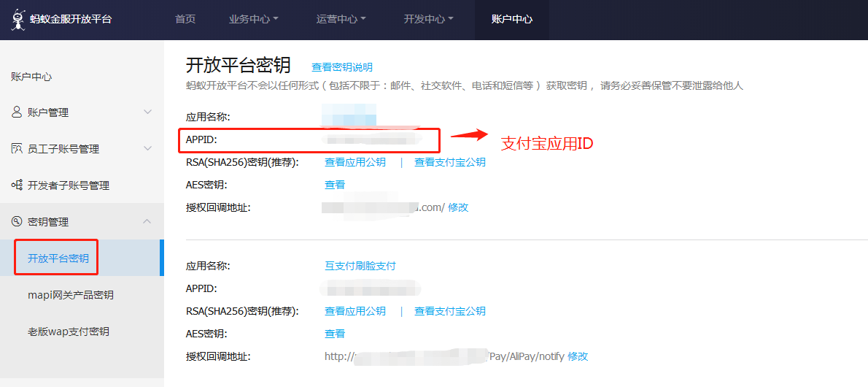The image size is (868, 387).
Task: Click 查看应用公钥 for 互支付刷脸支付
Action: 354,311
